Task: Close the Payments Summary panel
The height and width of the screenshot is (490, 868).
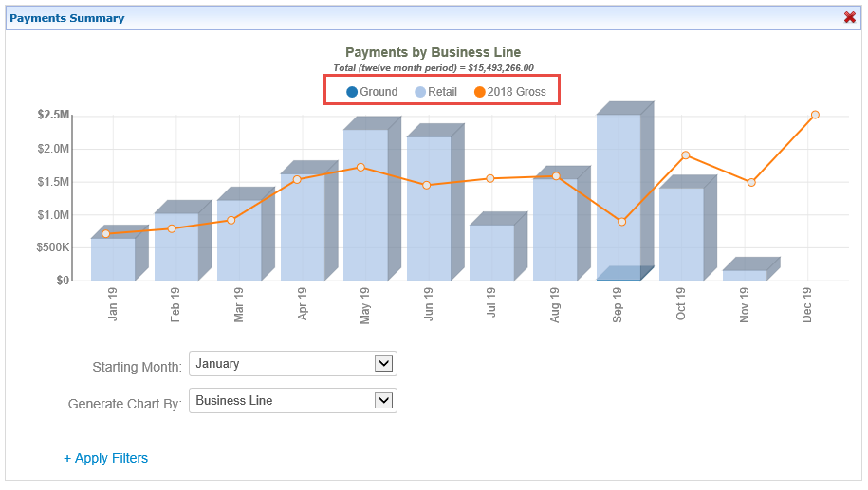Action: coord(850,17)
